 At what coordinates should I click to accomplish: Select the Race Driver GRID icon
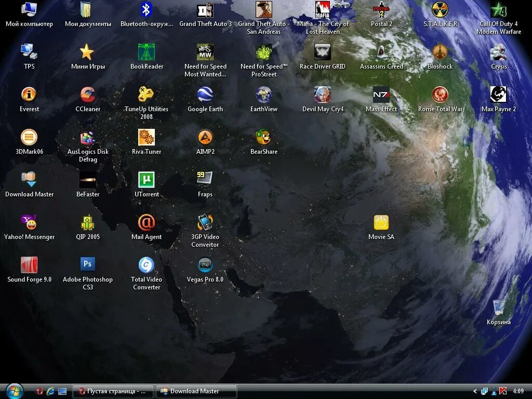coord(323,52)
